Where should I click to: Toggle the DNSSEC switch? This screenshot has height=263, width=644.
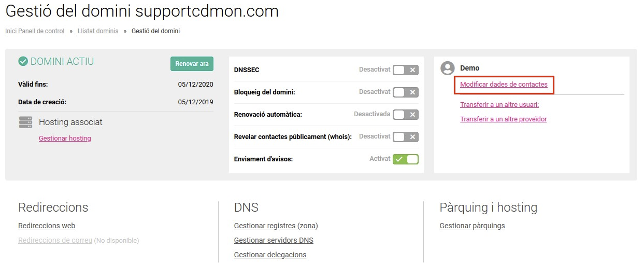click(x=405, y=70)
